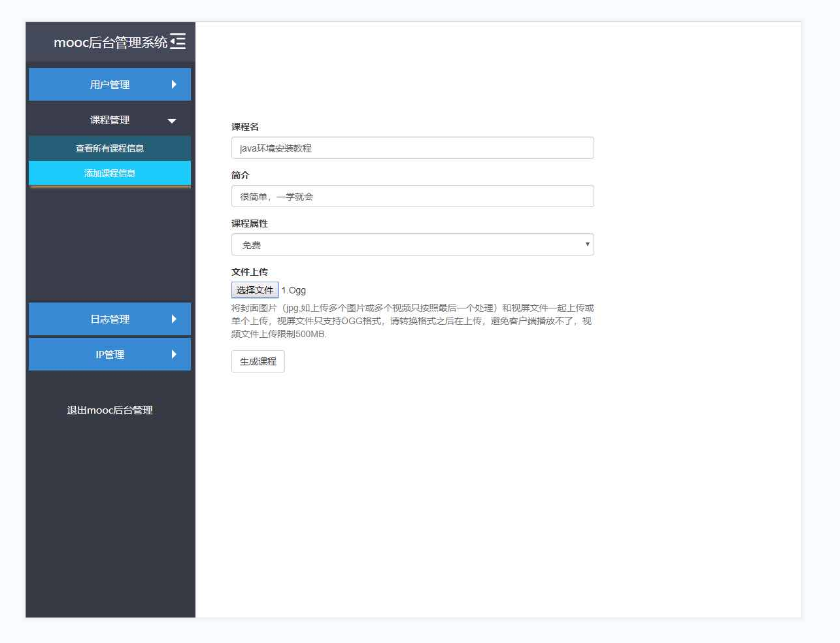Click the 选择文件 upload button

click(x=254, y=289)
